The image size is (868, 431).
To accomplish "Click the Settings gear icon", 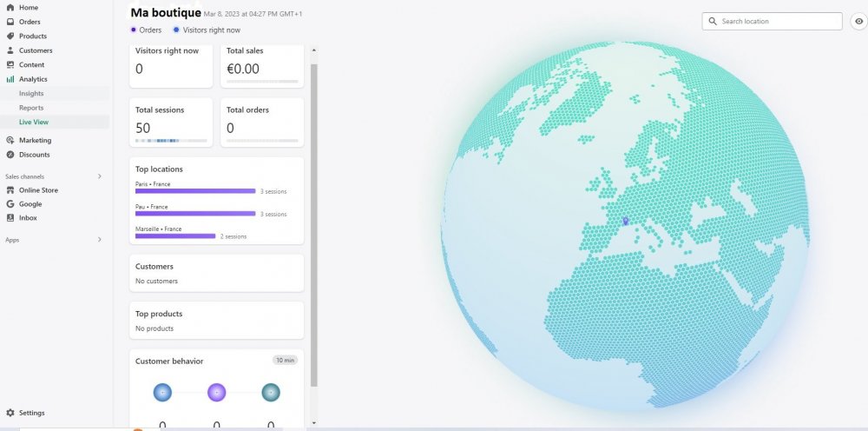I will [x=10, y=413].
